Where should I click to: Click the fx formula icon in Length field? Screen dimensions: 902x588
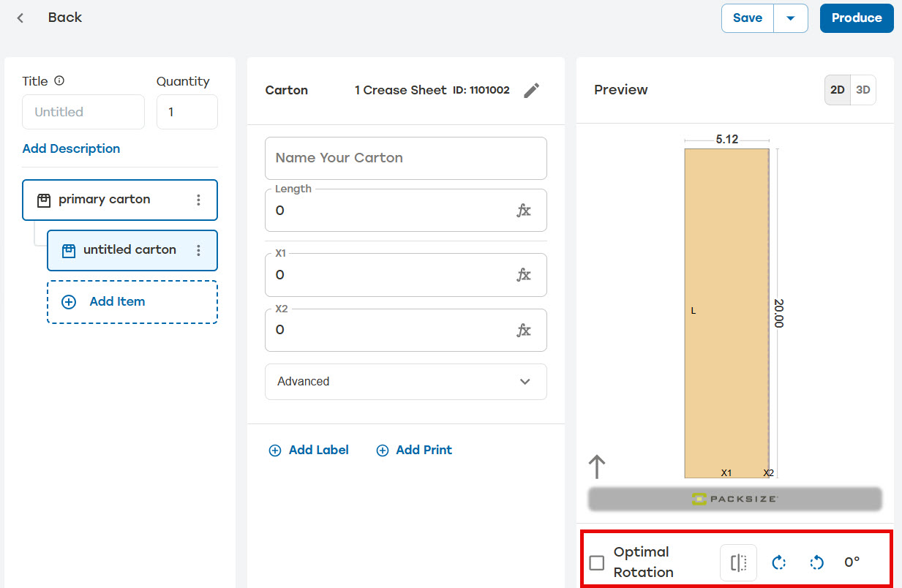click(524, 211)
